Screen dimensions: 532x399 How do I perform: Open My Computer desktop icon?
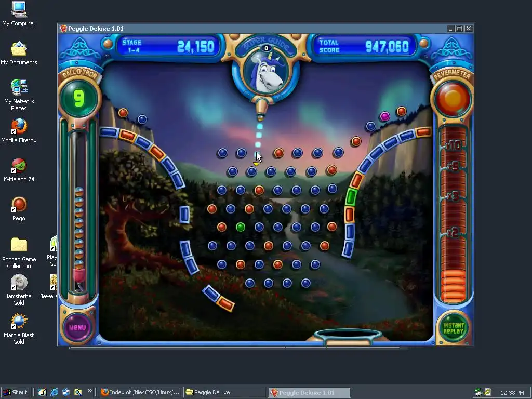[x=19, y=14]
